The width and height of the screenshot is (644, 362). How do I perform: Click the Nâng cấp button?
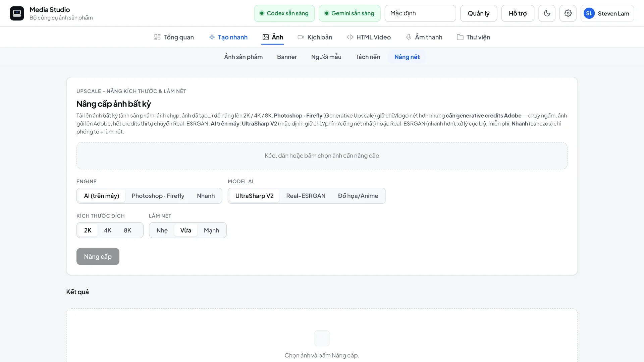[98, 256]
